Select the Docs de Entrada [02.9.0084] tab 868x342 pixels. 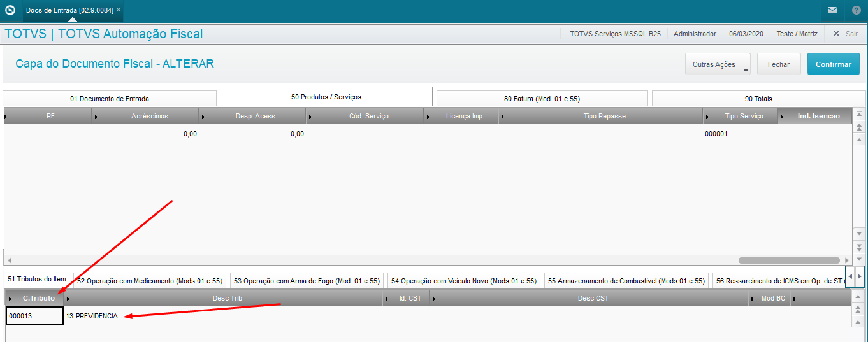pos(69,10)
